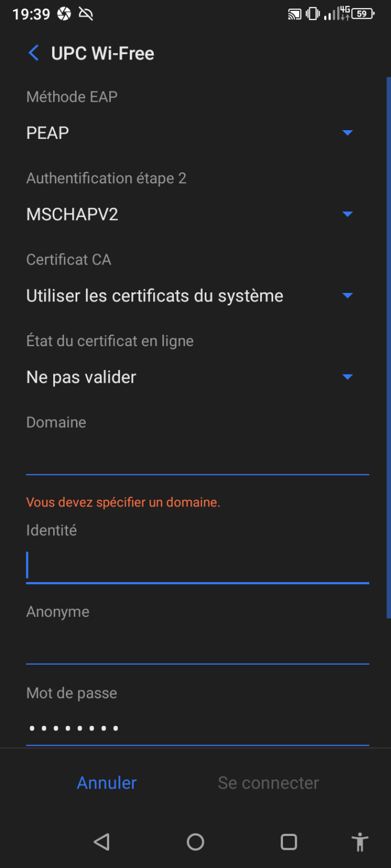
Task: Tap the back arrow beside UPC Wi-Free
Action: 34,54
